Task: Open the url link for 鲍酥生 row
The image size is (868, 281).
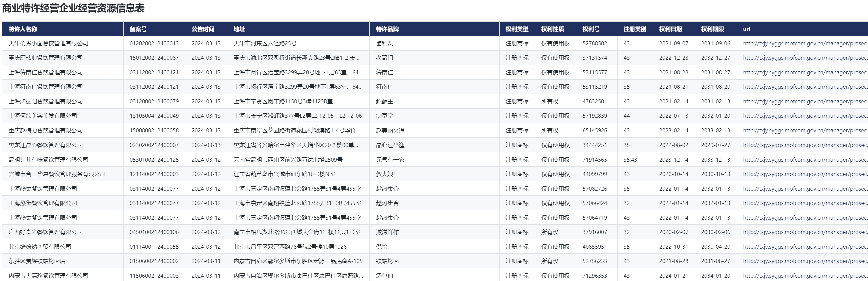Action: coord(805,101)
